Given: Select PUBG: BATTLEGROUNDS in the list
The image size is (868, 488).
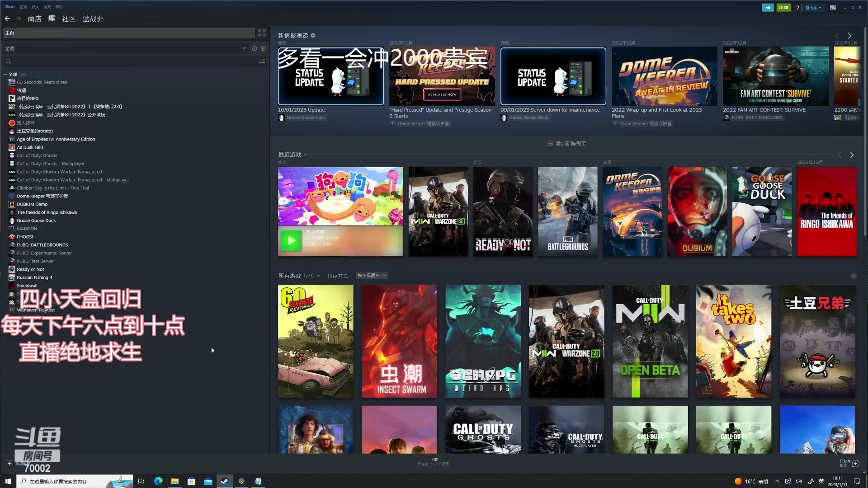Looking at the screenshot, I should (x=42, y=245).
